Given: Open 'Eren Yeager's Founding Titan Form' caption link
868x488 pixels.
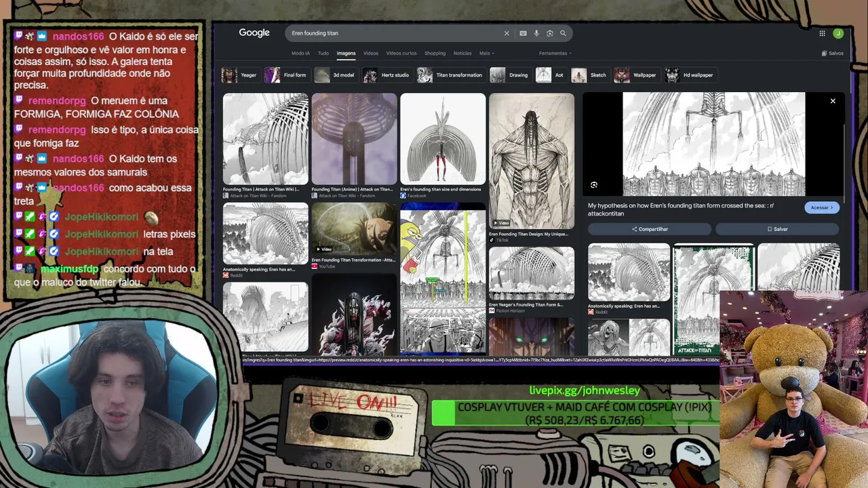Looking at the screenshot, I should click(526, 305).
